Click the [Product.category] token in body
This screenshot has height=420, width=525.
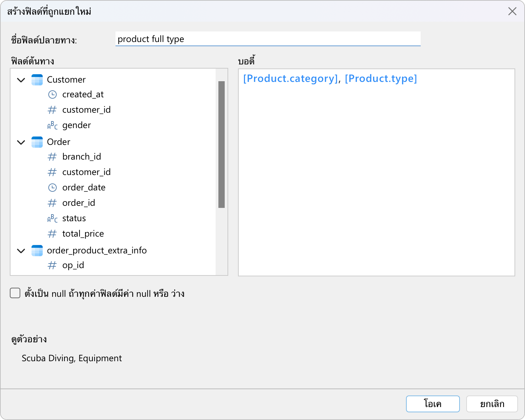[290, 79]
